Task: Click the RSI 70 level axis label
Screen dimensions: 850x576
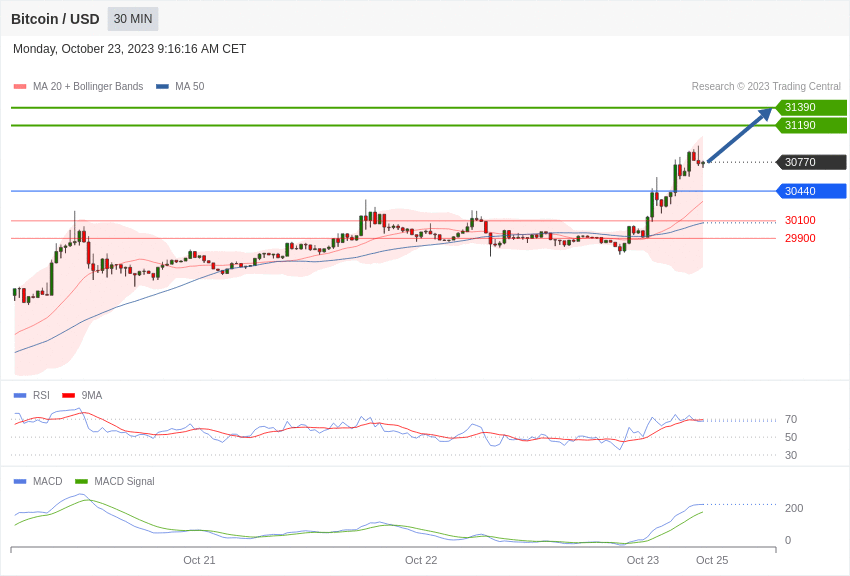Action: click(791, 419)
